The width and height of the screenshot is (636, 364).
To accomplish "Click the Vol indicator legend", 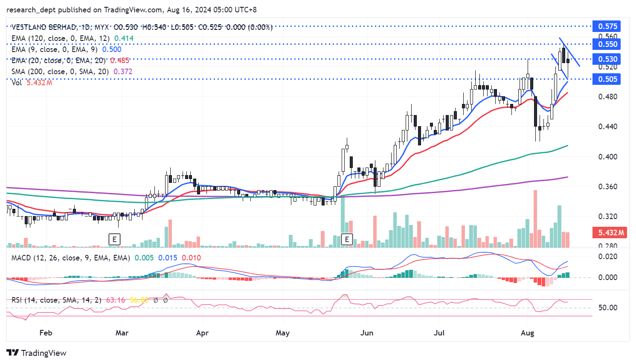I will click(x=17, y=83).
